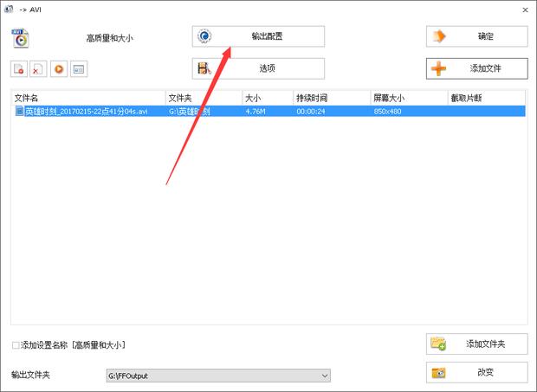Viewport: 537px width, 392px height.
Task: Select the 英雄时刻 avi file row
Action: [x=87, y=112]
